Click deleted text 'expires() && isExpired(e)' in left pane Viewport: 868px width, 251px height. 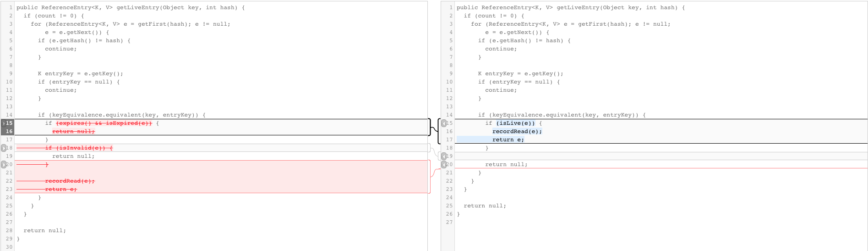(x=104, y=123)
